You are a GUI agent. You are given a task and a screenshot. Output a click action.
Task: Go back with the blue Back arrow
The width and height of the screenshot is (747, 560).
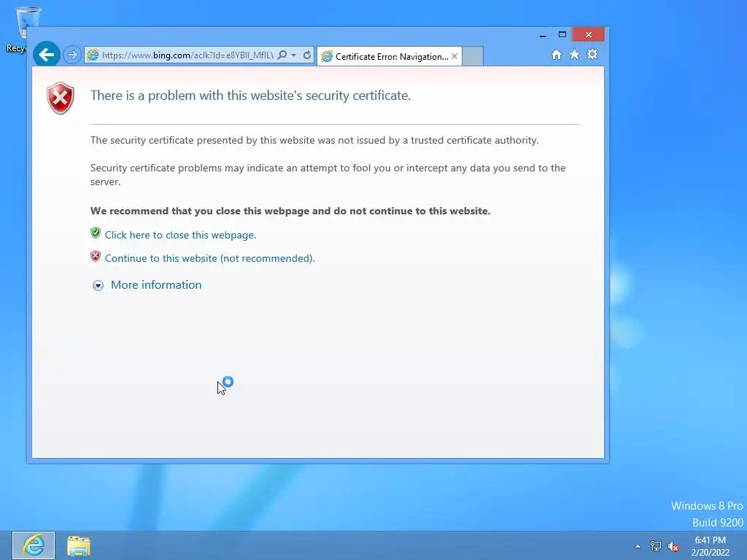[46, 55]
